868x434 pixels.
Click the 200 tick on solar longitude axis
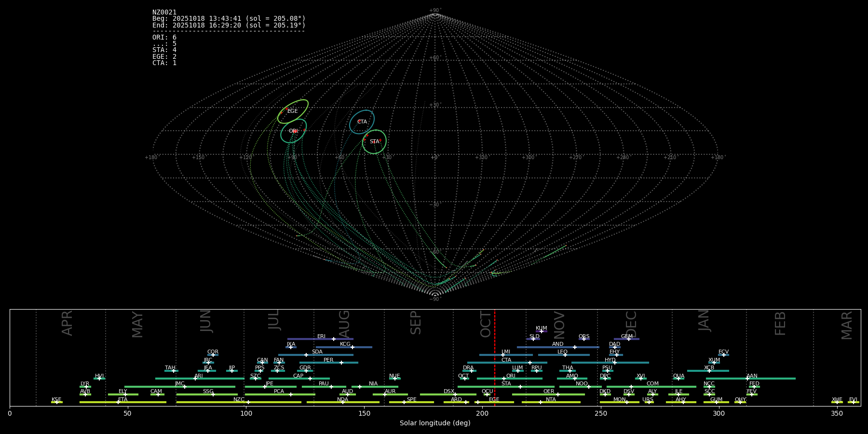(x=482, y=413)
